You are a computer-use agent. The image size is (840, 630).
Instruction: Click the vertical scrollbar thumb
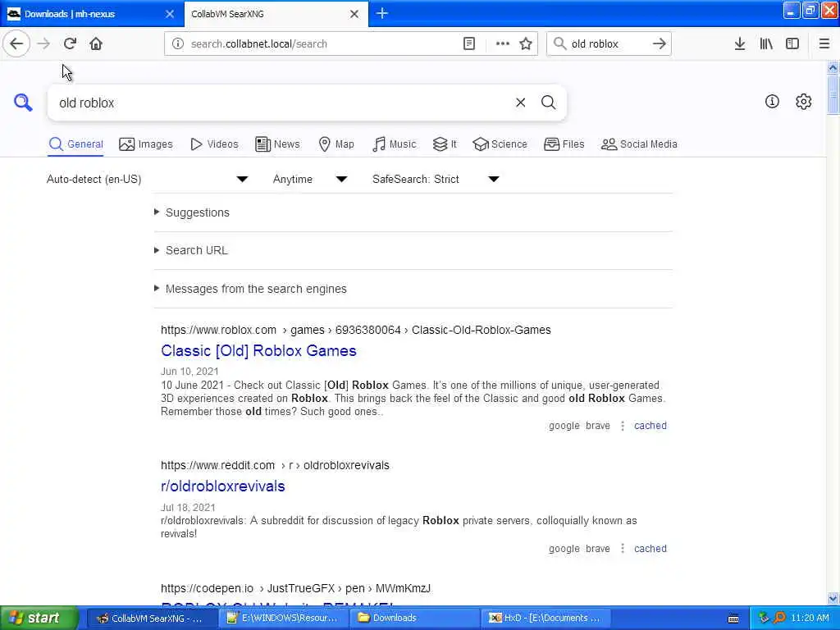click(x=833, y=95)
